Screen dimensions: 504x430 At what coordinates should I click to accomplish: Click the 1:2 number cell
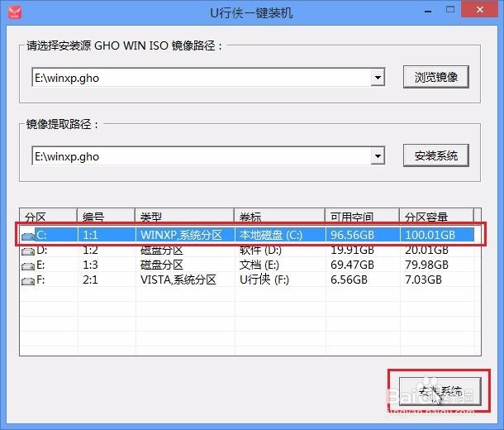coord(90,250)
